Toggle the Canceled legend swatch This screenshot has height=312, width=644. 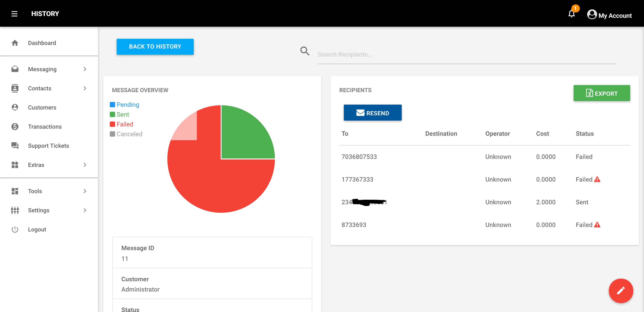point(112,134)
